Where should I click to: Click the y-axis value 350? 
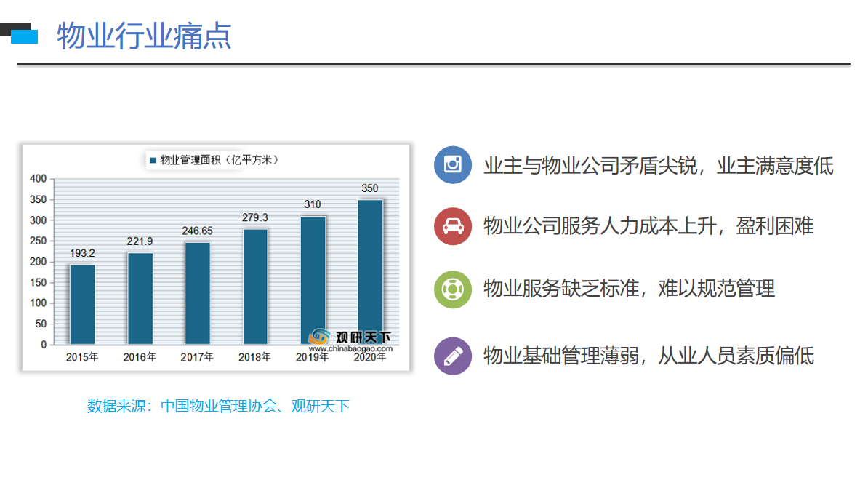pyautogui.click(x=39, y=199)
